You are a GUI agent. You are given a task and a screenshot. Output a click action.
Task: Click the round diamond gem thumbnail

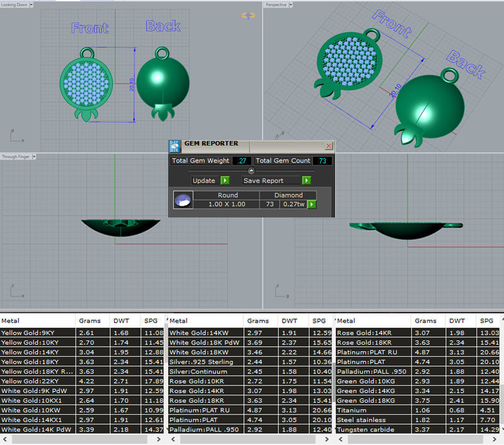pos(183,200)
